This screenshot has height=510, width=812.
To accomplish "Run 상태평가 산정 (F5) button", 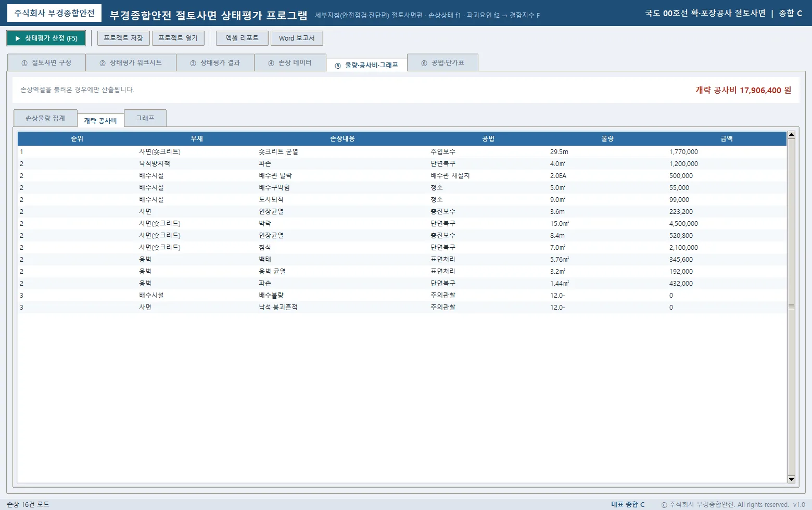I will pos(46,39).
